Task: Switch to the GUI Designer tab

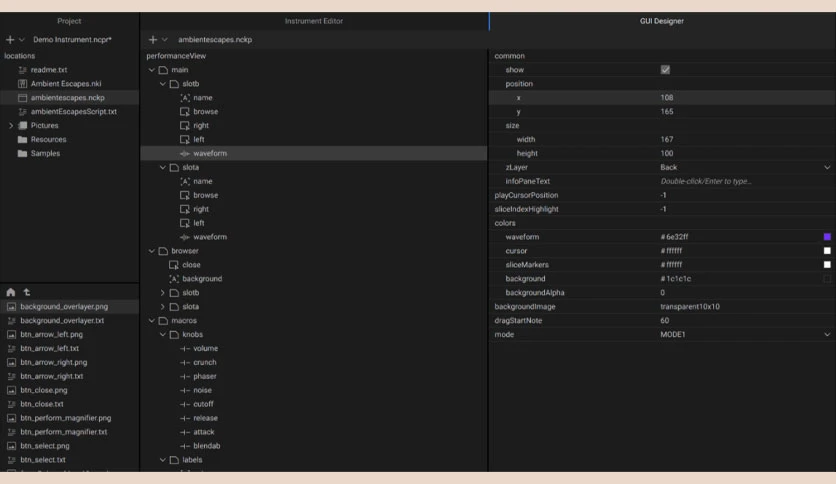Action: click(x=662, y=21)
